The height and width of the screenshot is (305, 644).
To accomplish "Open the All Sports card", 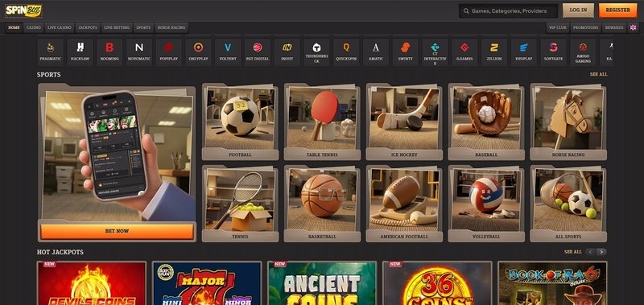I will (x=568, y=204).
